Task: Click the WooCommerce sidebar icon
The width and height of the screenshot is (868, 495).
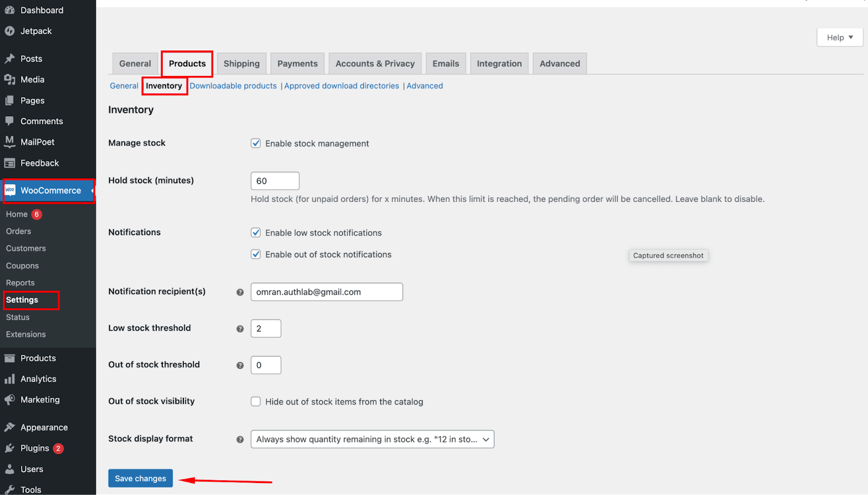Action: click(x=10, y=191)
